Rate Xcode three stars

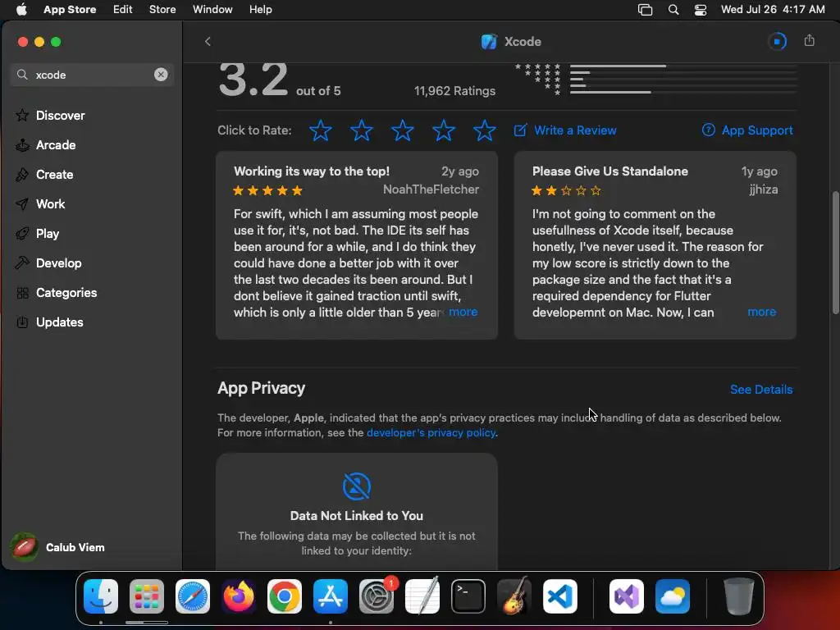402,130
